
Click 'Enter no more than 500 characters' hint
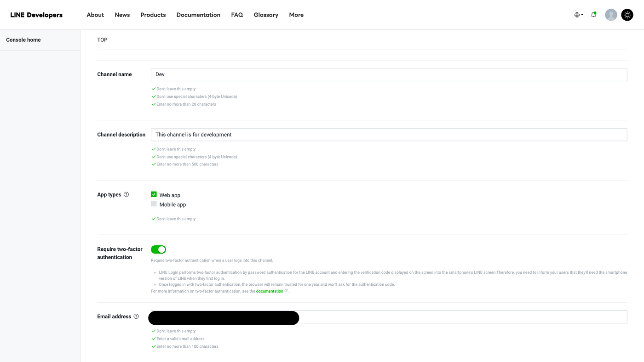[x=187, y=164]
